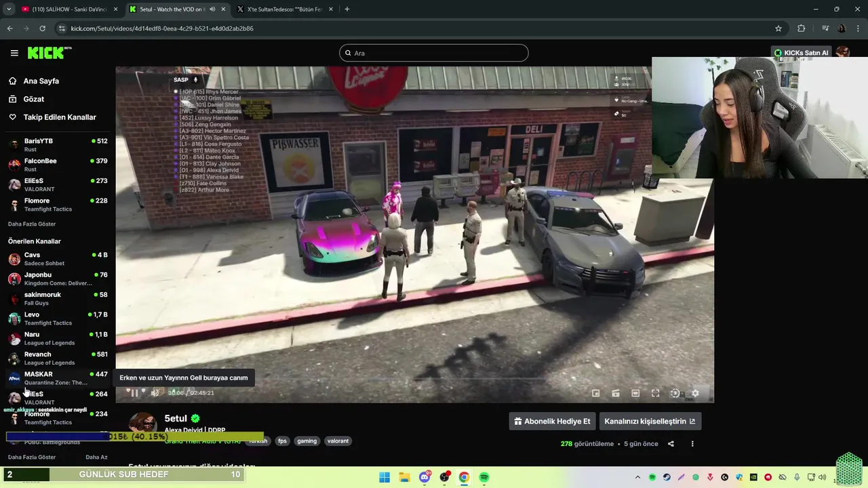Toggle theater mode on the player
This screenshot has width=868, height=488.
pyautogui.click(x=635, y=393)
